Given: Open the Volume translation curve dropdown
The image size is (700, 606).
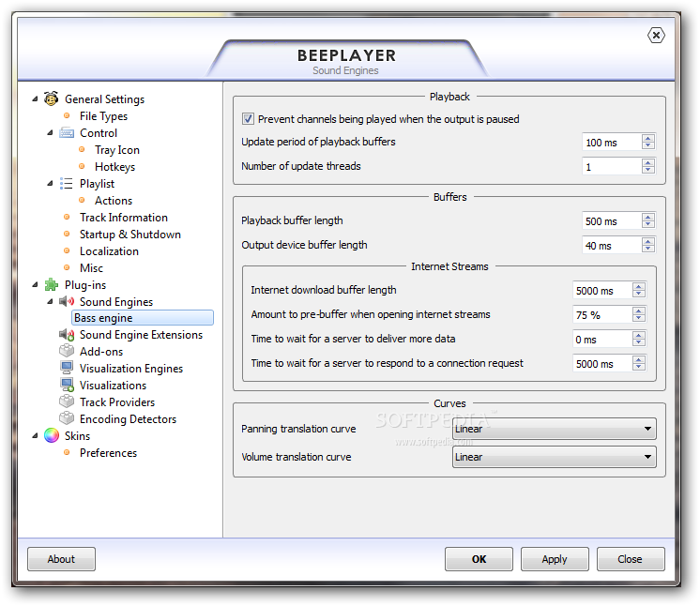Looking at the screenshot, I should (554, 457).
